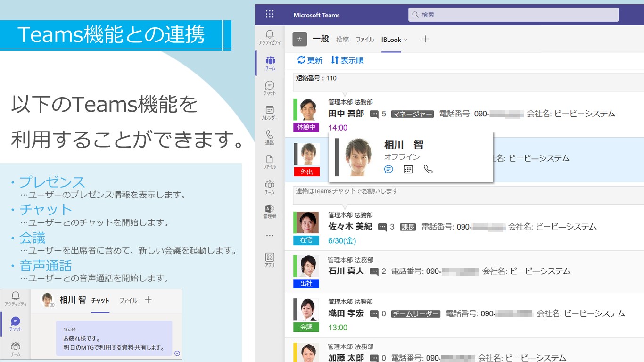Click the オフライン status text in popup
The height and width of the screenshot is (362, 644).
[x=402, y=157]
